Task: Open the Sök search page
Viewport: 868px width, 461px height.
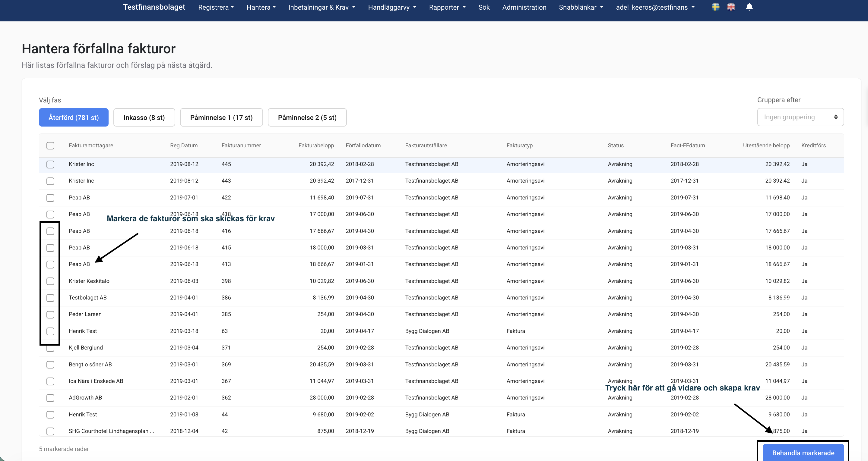Action: click(x=483, y=8)
